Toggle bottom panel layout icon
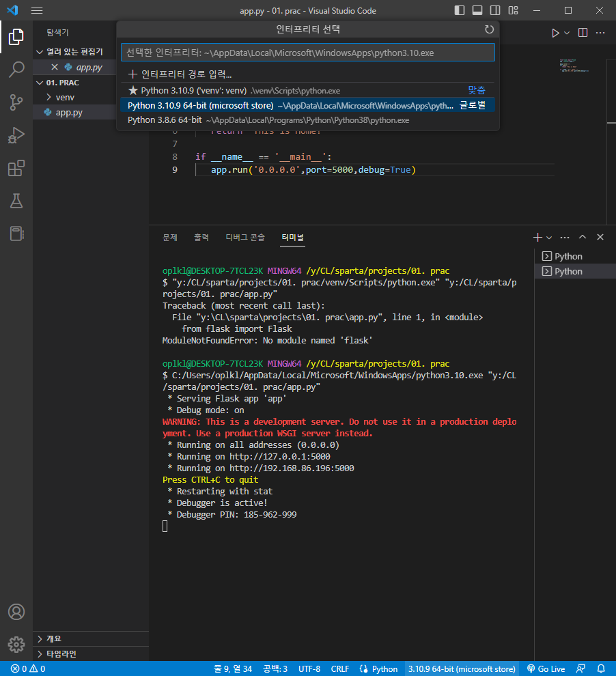The image size is (616, 676). click(x=477, y=10)
